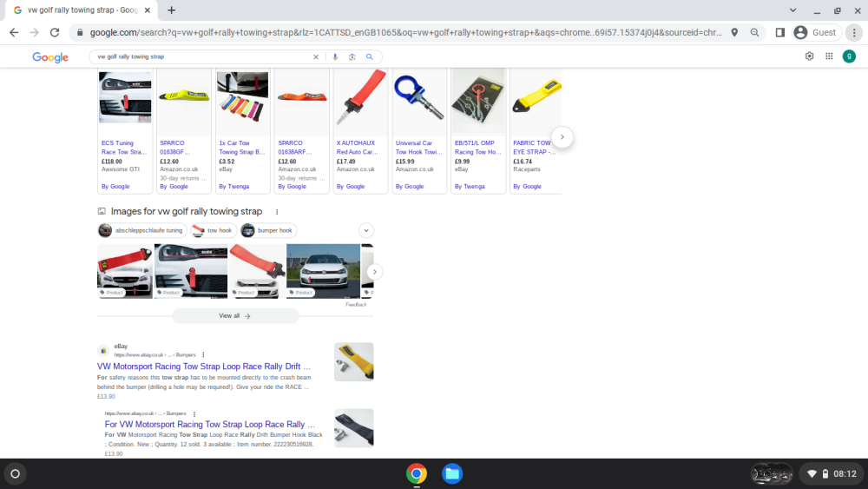Open the tab search dropdown arrow
This screenshot has height=489, width=868.
pos(792,10)
